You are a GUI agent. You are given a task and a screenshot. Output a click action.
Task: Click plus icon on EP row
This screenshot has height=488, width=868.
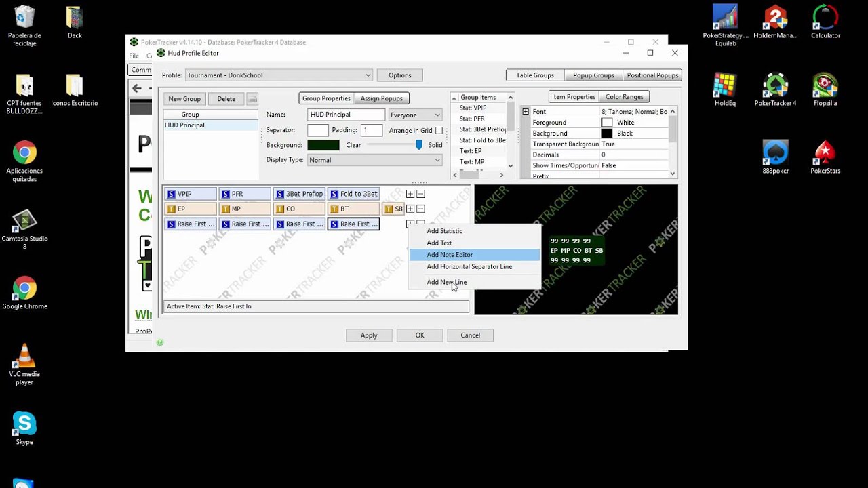coord(410,209)
